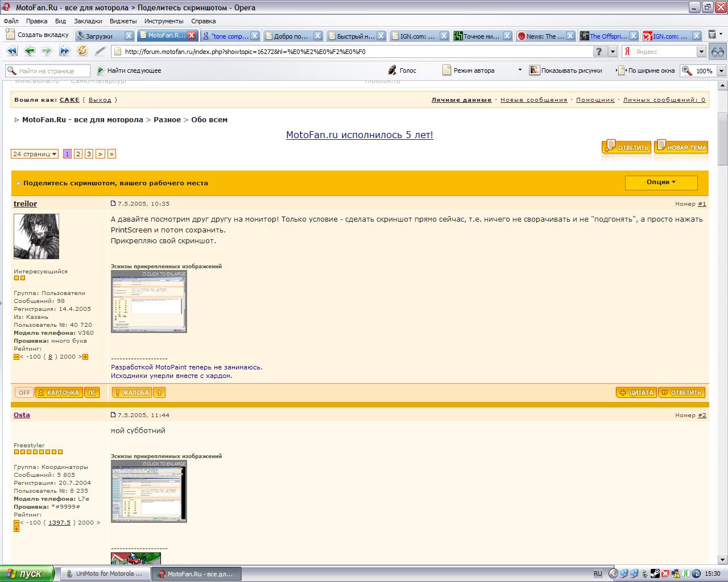Click the red X tray icon
The image size is (728, 582).
pyautogui.click(x=665, y=573)
